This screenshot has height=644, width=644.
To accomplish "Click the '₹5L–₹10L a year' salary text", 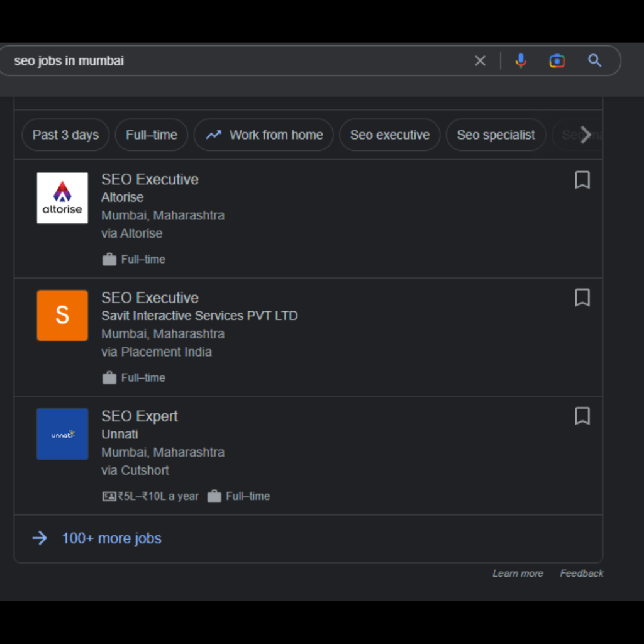I will [158, 496].
